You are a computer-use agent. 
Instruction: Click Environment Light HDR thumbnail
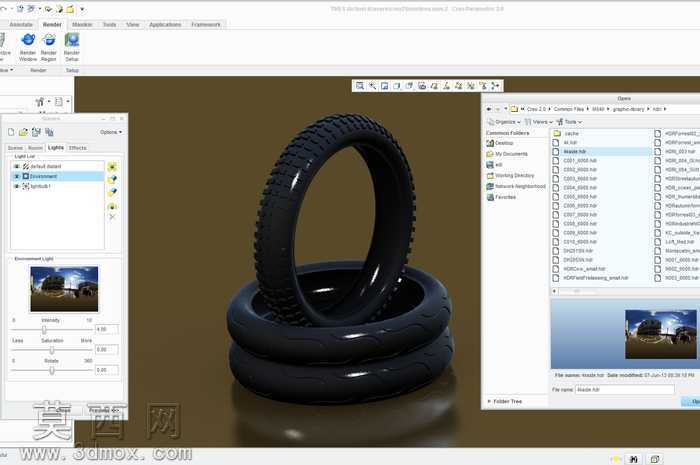(64, 289)
